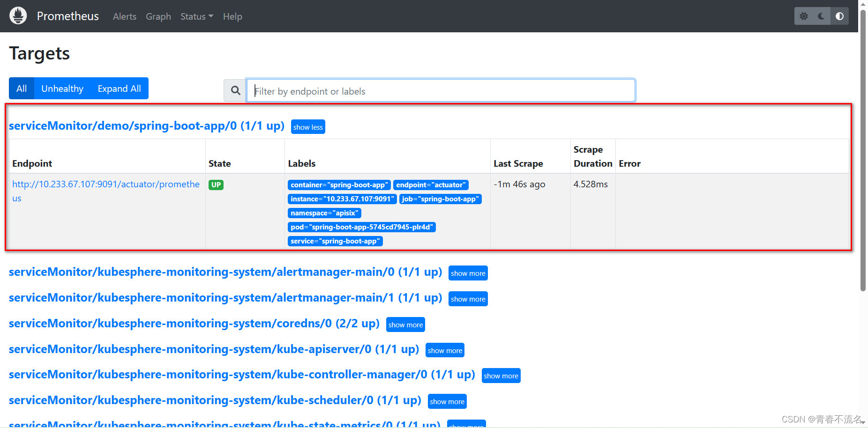The height and width of the screenshot is (428, 868).
Task: Click the filter by endpoint input field
Action: 441,90
